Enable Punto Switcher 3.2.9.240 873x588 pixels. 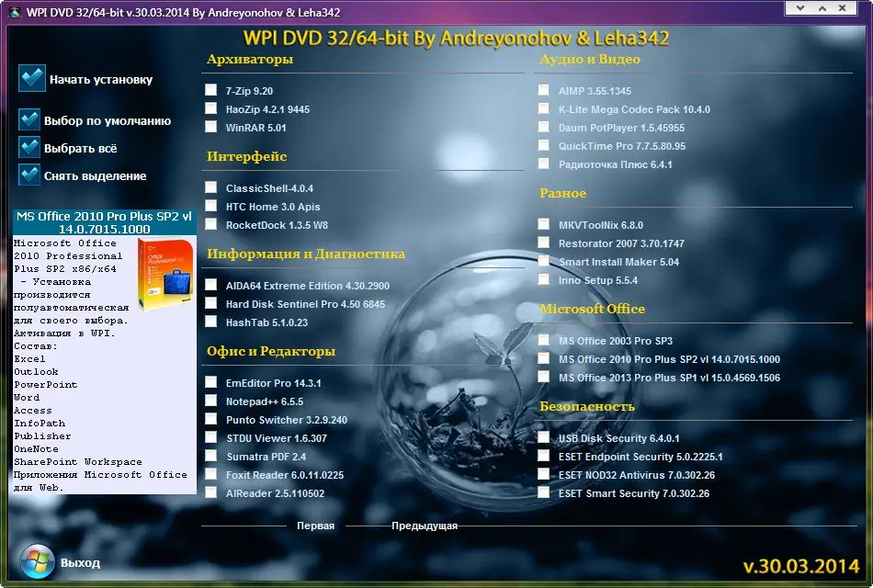click(x=211, y=419)
